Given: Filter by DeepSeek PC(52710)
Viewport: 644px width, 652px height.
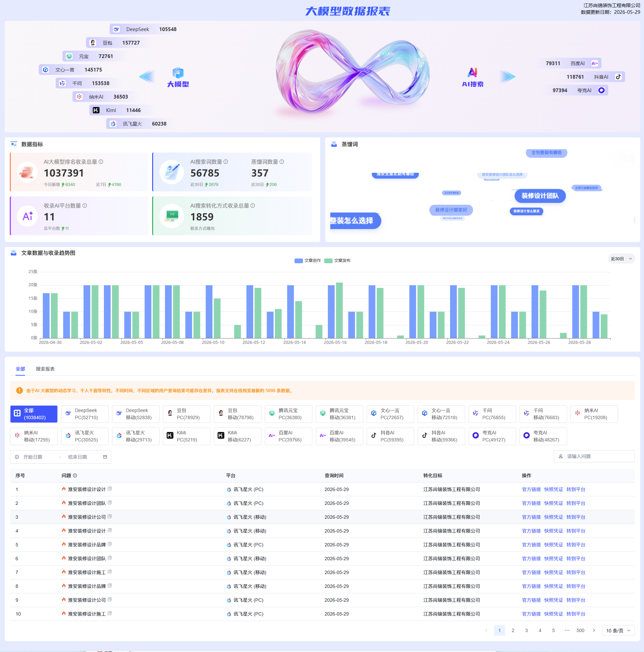Looking at the screenshot, I should pyautogui.click(x=85, y=414).
